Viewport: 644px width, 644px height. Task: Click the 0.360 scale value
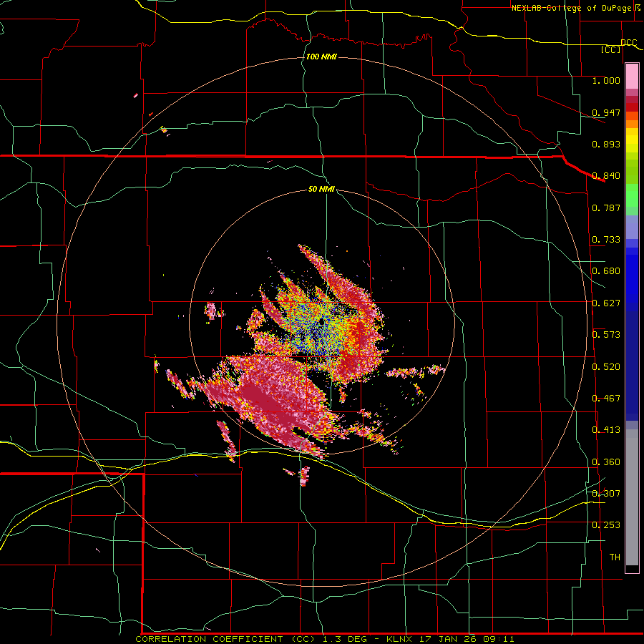pyautogui.click(x=606, y=462)
